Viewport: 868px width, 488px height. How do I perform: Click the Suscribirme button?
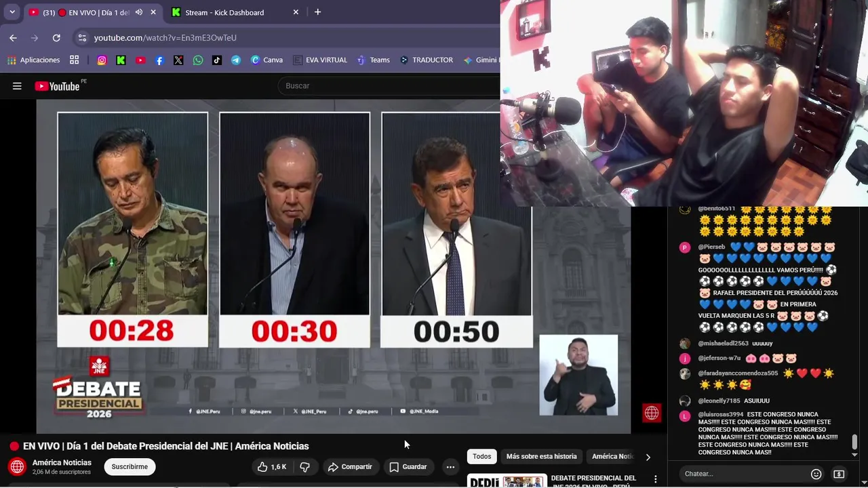[130, 466]
